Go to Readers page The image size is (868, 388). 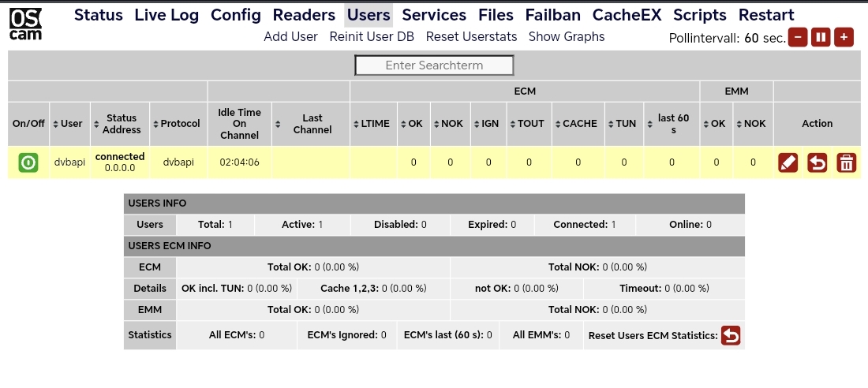pyautogui.click(x=304, y=15)
